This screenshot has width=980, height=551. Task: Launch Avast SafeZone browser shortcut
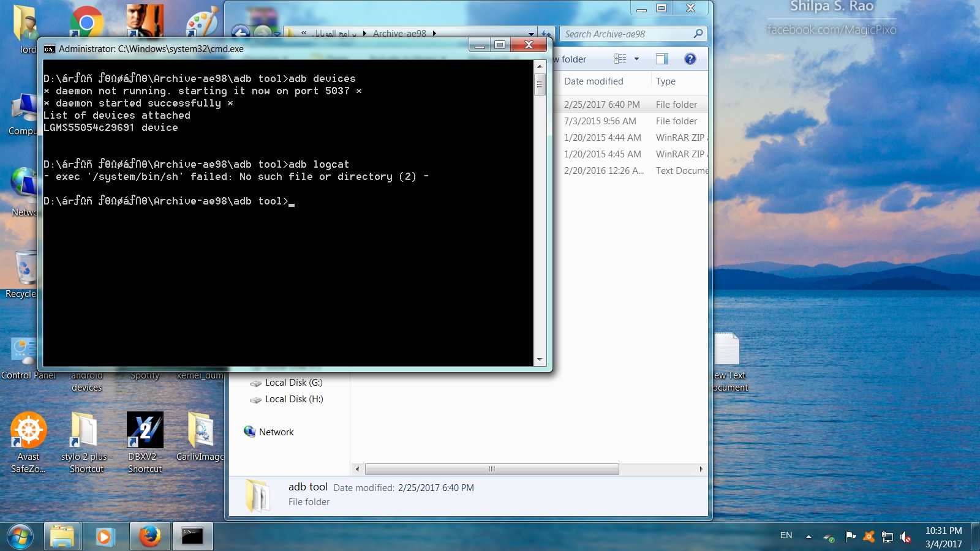(28, 443)
